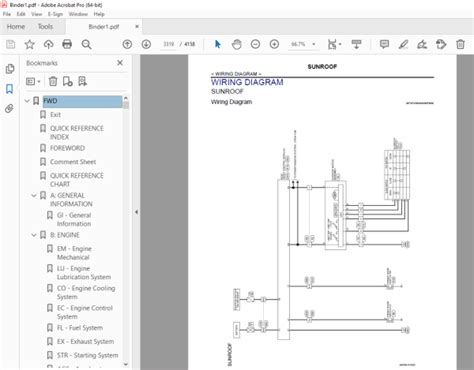
Task: Open the E-Sign menu
Action: [55, 14]
